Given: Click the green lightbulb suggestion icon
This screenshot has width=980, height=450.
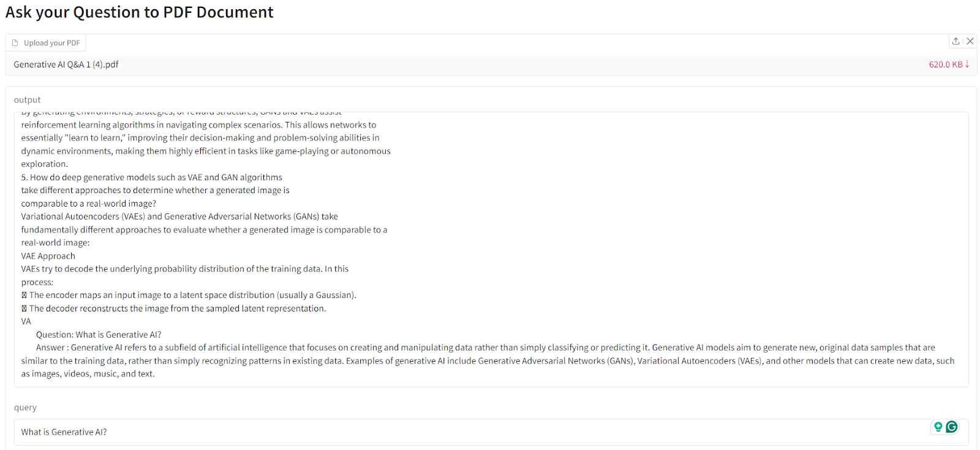Looking at the screenshot, I should (x=938, y=427).
